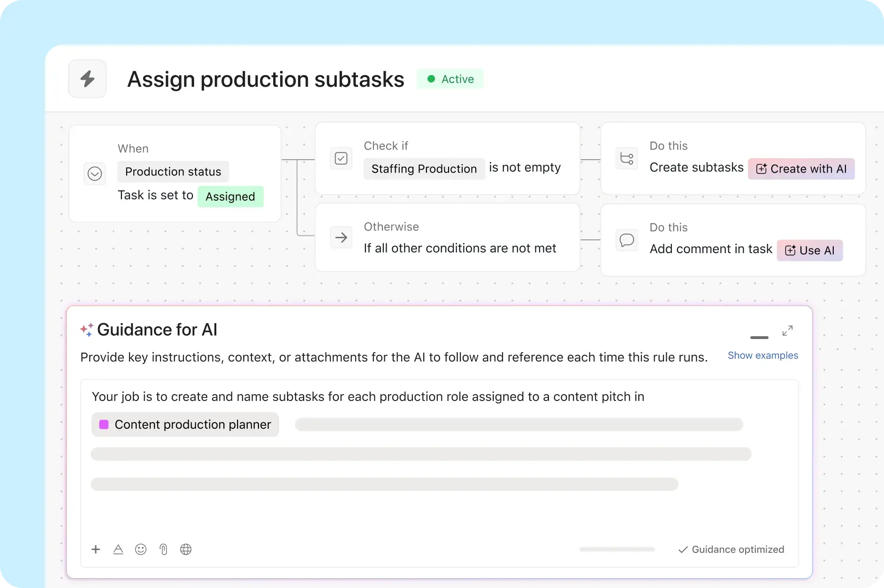The image size is (884, 588).
Task: Open the When trigger chevron dropdown
Action: pos(95,173)
